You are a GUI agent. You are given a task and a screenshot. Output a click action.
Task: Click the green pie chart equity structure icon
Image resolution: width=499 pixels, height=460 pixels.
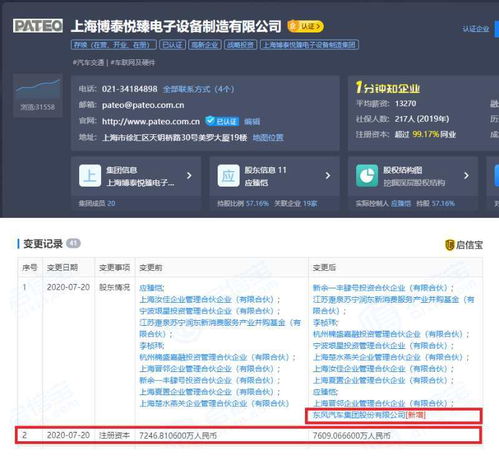(367, 175)
